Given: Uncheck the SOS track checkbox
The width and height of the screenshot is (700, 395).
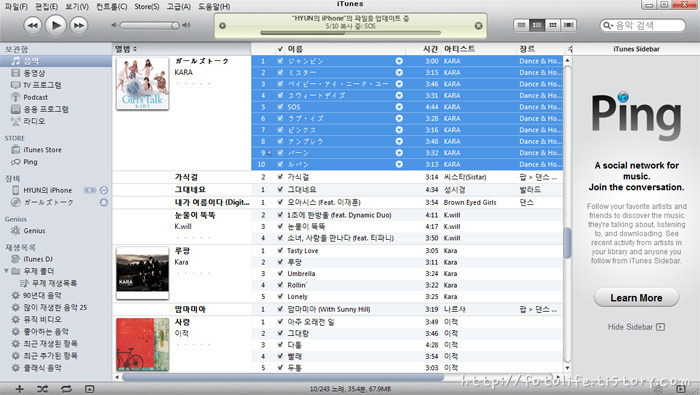Looking at the screenshot, I should (x=280, y=107).
